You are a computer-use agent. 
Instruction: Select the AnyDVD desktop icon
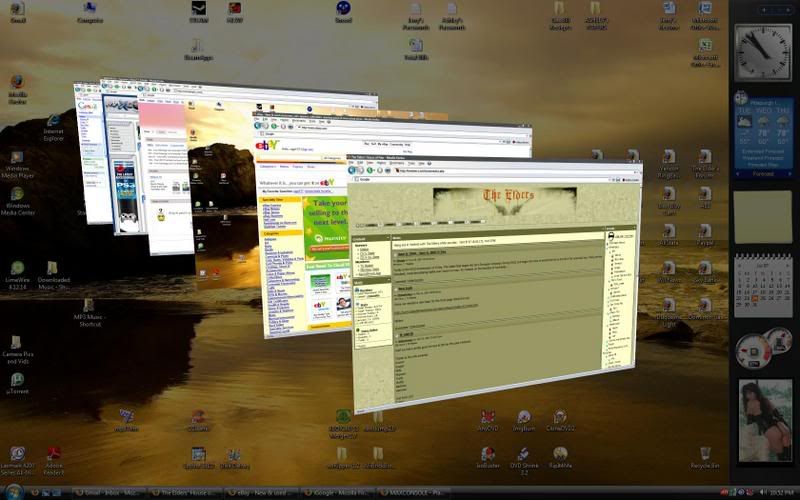click(487, 420)
